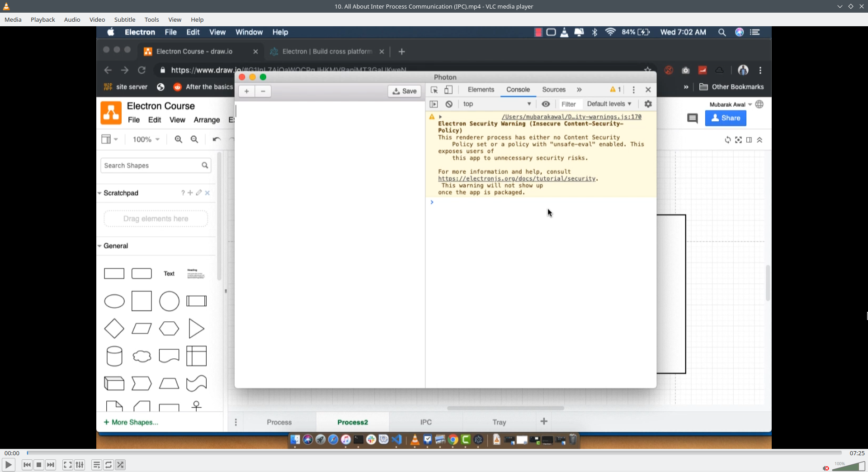Clear the console messages
Viewport: 868px width, 472px height.
[x=449, y=104]
